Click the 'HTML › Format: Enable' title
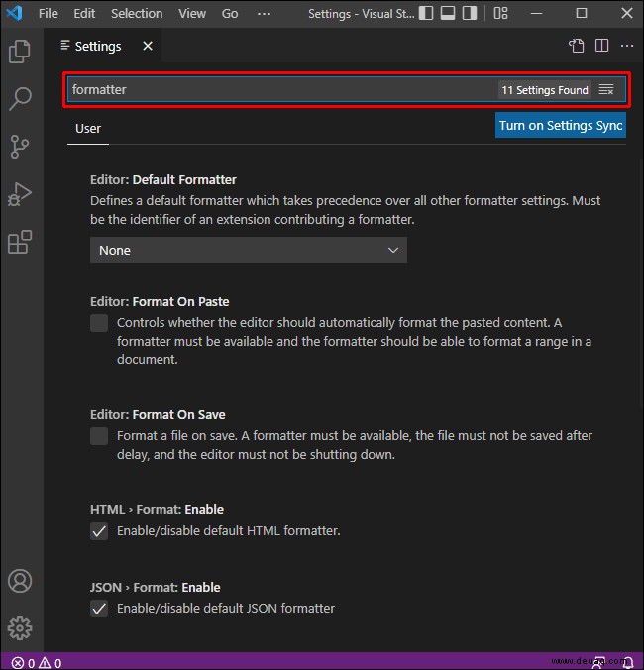This screenshot has height=670, width=644. point(157,510)
